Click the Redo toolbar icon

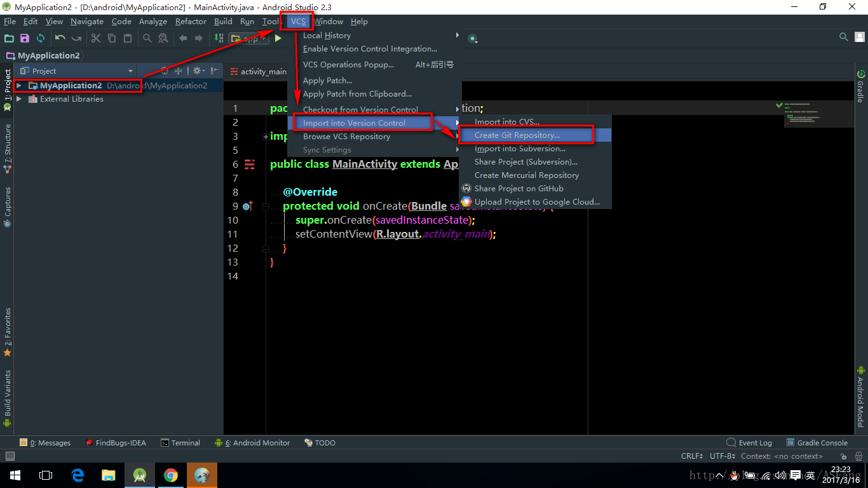tap(76, 38)
